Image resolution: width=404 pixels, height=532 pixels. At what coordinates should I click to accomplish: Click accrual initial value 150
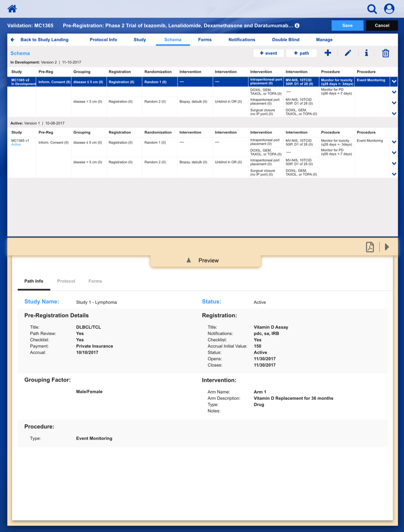point(257,346)
